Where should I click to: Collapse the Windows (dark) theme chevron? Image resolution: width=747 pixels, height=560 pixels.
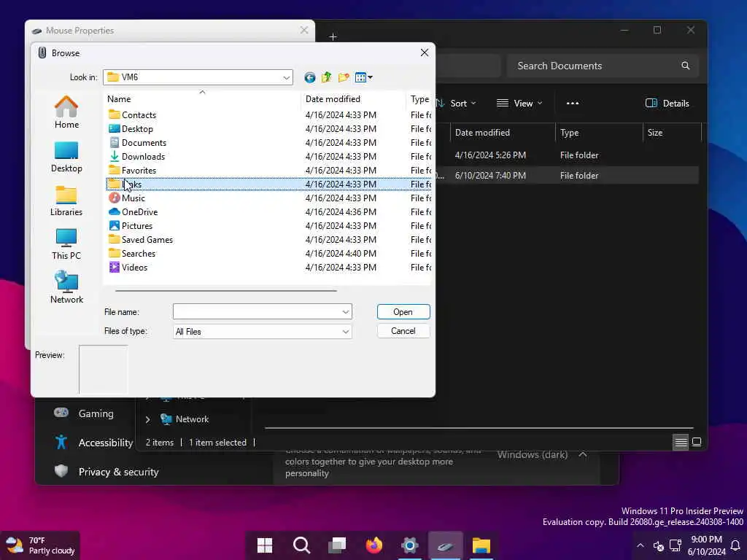583,455
